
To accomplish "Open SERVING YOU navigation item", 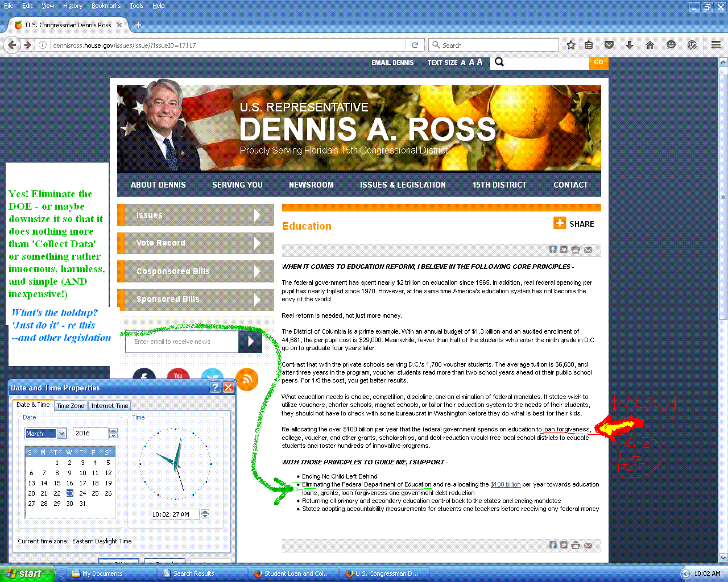I will [x=237, y=185].
